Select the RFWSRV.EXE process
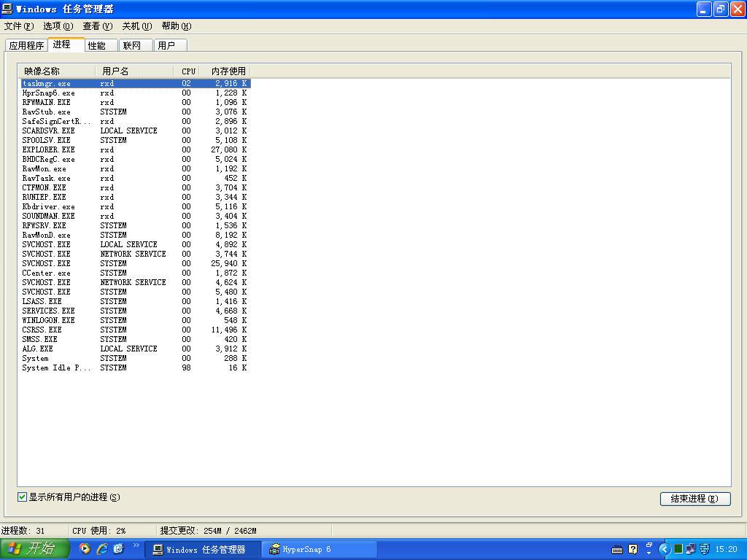The image size is (747, 560). (135, 225)
